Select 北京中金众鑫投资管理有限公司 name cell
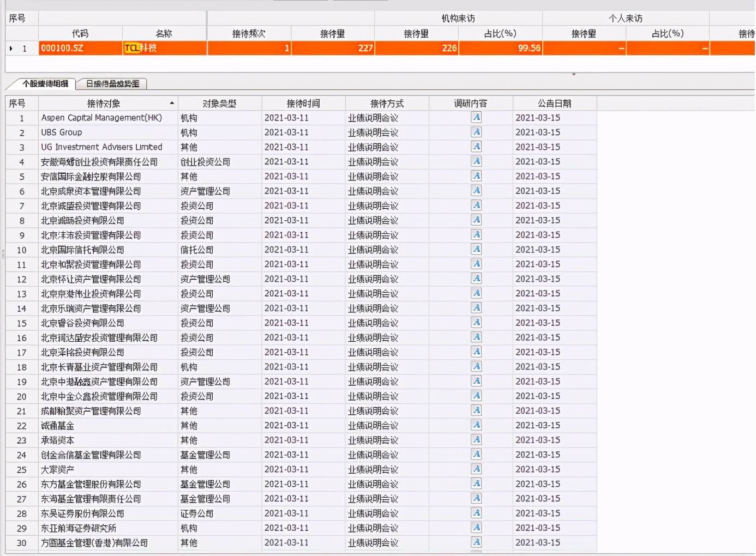 [x=108, y=396]
